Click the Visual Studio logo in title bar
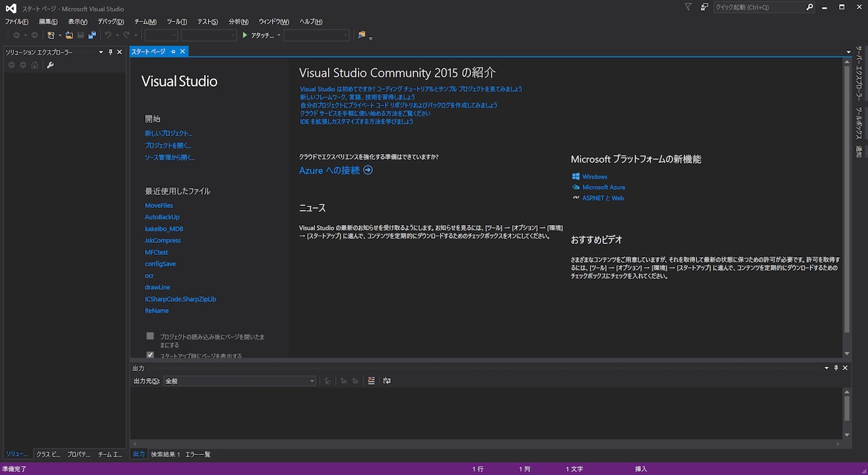The image size is (868, 475). pyautogui.click(x=11, y=9)
